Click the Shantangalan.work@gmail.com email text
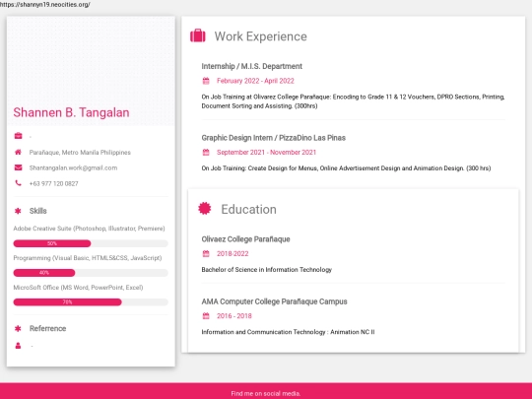 tap(73, 167)
